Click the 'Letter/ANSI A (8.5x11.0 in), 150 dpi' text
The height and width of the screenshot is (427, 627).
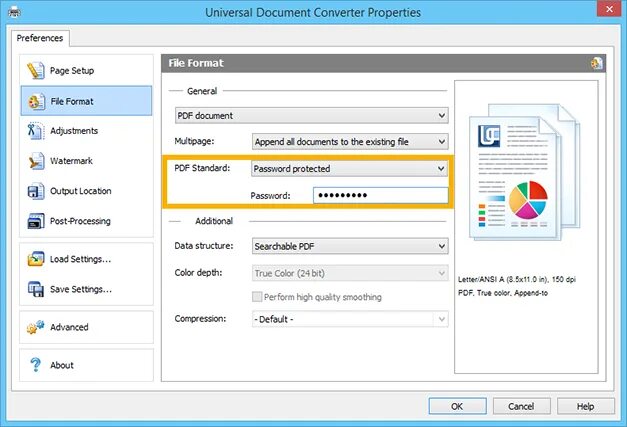[517, 279]
